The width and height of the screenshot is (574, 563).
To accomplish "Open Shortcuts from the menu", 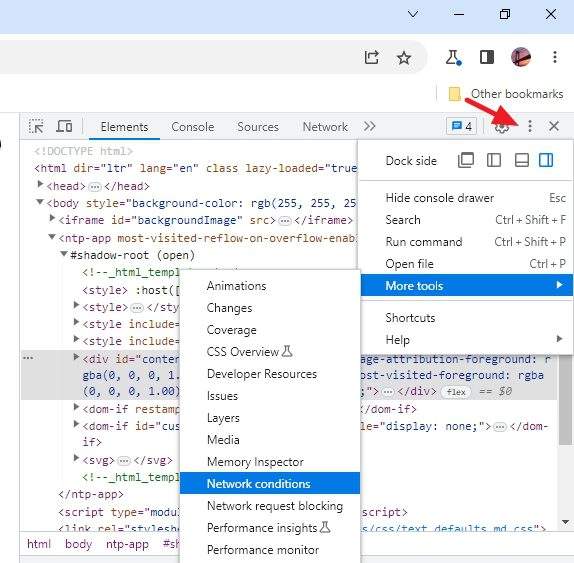I will pos(466,318).
